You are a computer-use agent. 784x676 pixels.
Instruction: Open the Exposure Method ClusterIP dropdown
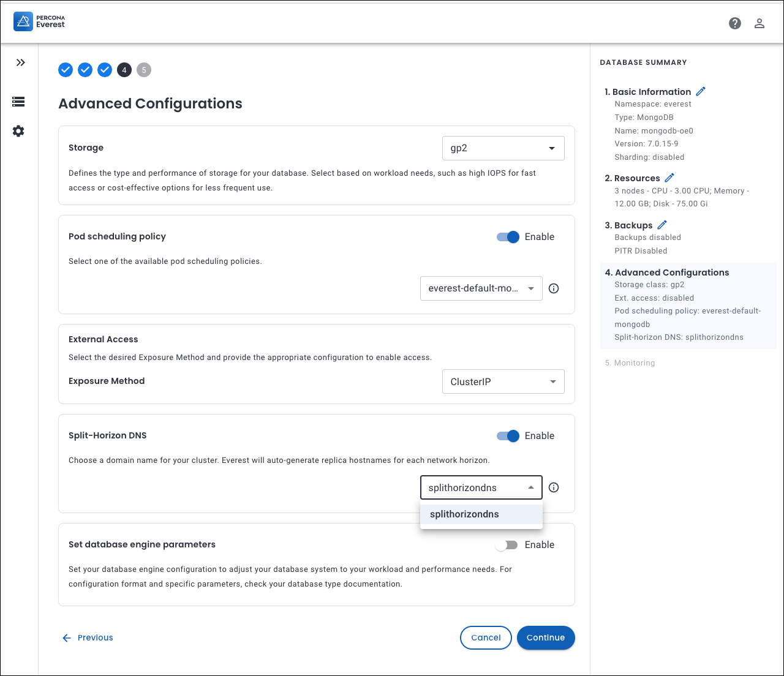pyautogui.click(x=503, y=381)
